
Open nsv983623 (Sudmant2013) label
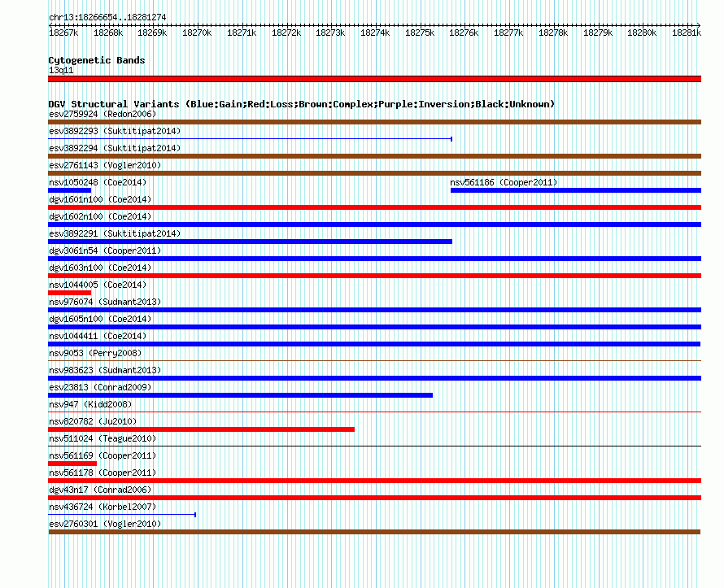coord(105,370)
